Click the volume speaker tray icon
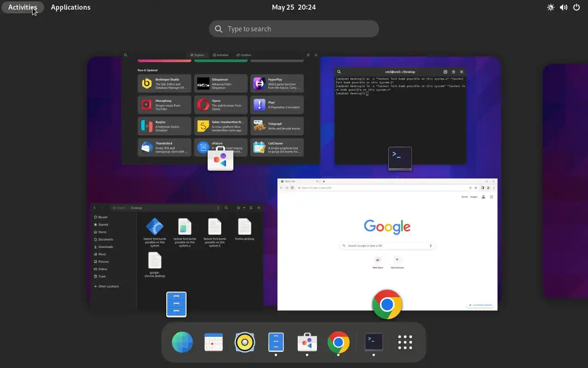This screenshot has height=368, width=588. (x=564, y=7)
